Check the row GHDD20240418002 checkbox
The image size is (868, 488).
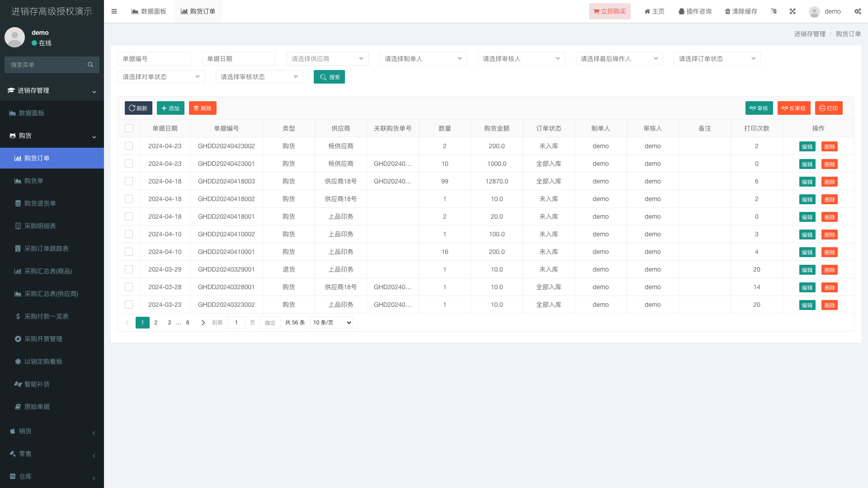[129, 199]
